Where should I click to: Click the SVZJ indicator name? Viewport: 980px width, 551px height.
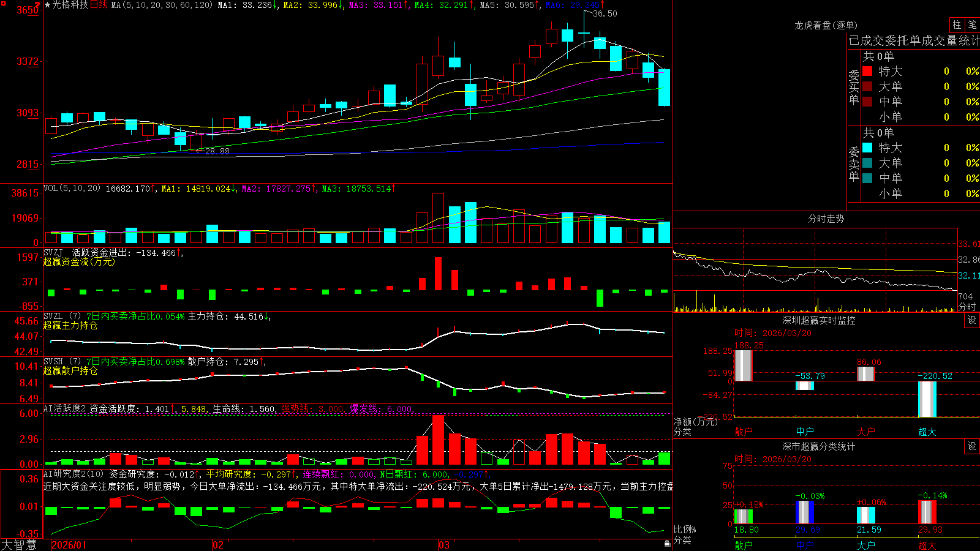pos(53,252)
